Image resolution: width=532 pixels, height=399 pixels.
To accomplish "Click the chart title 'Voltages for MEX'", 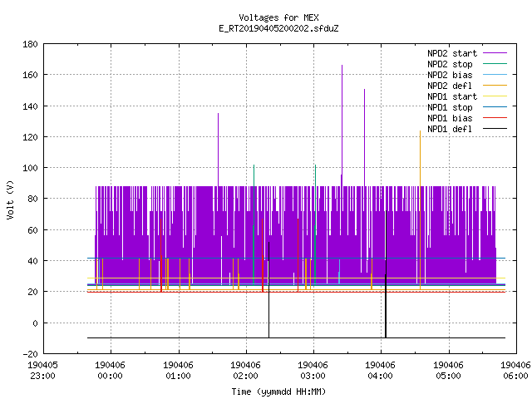I will (x=278, y=17).
